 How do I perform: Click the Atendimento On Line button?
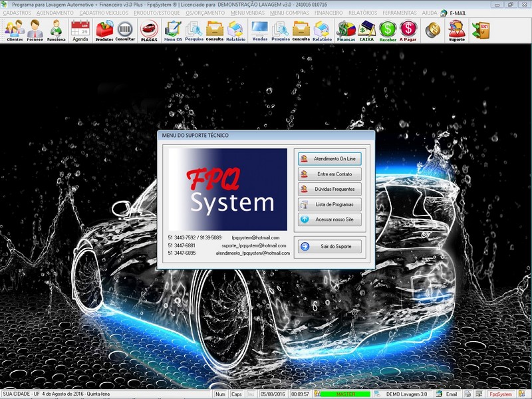pos(329,159)
